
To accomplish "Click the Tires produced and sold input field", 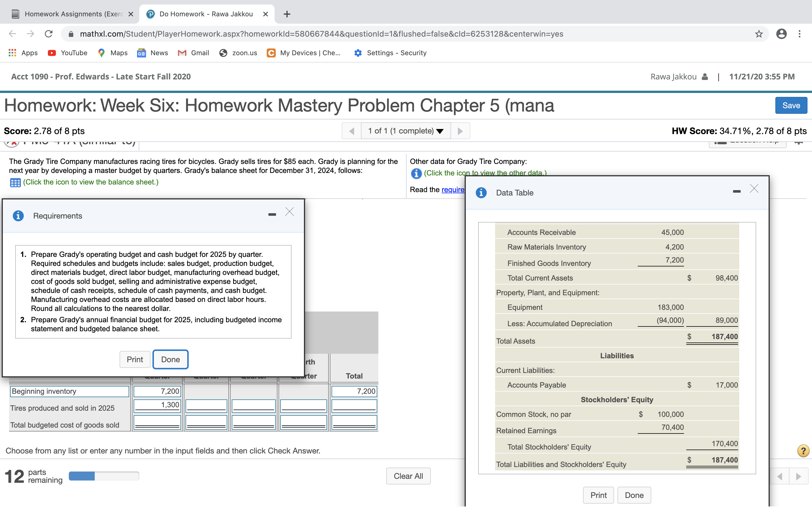I will 157,405.
